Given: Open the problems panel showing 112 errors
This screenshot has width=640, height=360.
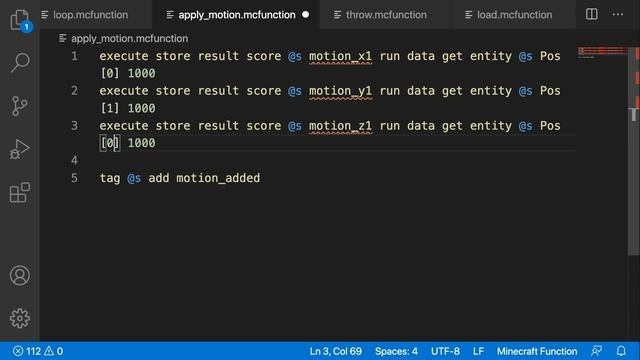Looking at the screenshot, I should coord(38,351).
